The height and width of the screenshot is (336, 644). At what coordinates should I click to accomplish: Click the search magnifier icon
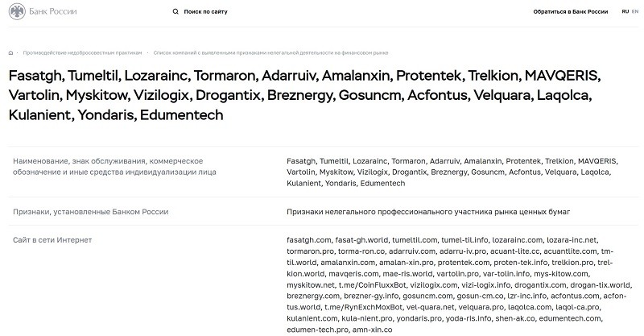coord(175,11)
